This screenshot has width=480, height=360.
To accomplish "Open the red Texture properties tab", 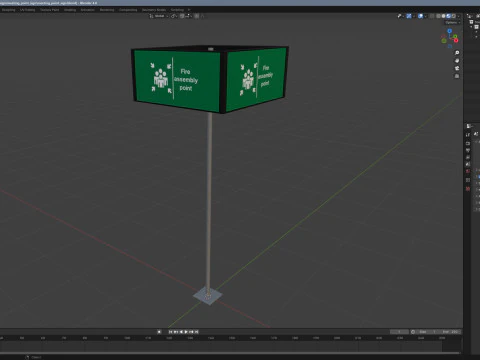I will tap(468, 189).
